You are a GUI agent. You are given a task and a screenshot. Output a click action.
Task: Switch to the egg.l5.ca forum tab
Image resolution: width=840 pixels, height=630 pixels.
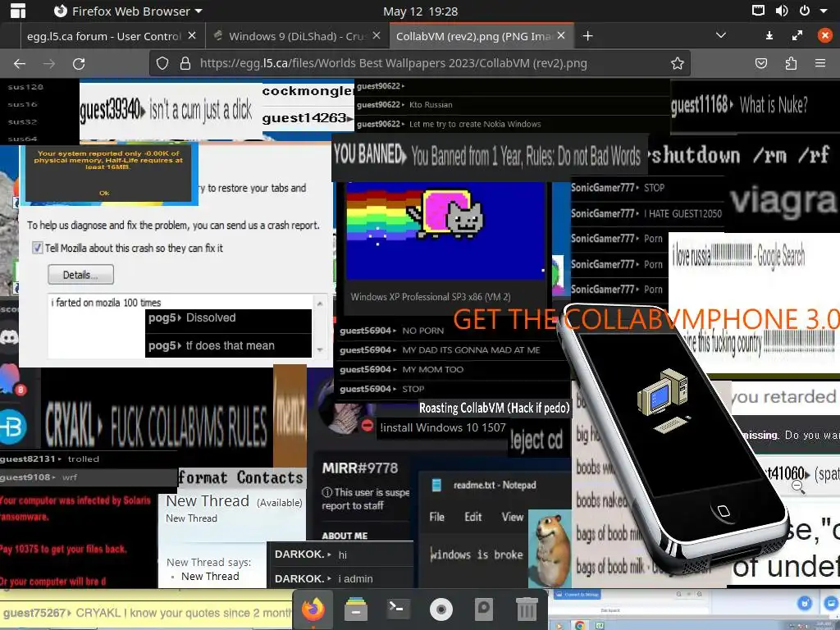coord(104,36)
